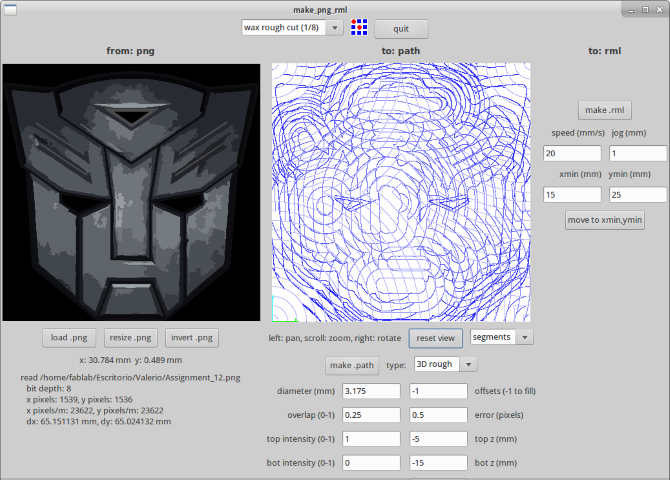Image resolution: width=670 pixels, height=480 pixels.
Task: Click the resize .png button
Action: pyautogui.click(x=130, y=338)
